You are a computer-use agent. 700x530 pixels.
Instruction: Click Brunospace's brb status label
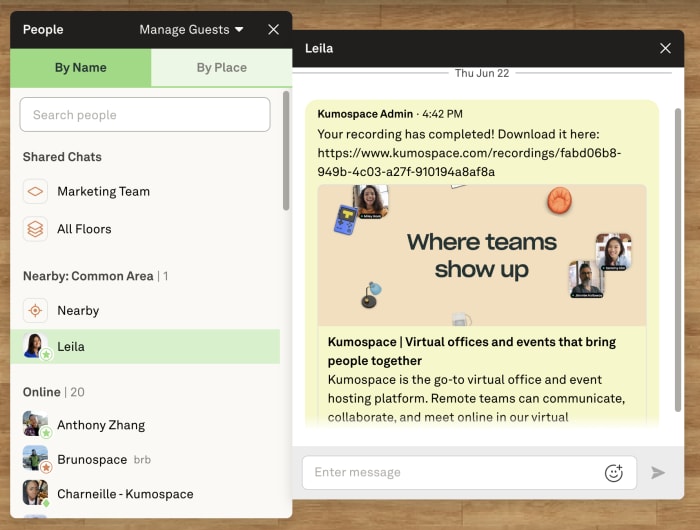tap(142, 459)
